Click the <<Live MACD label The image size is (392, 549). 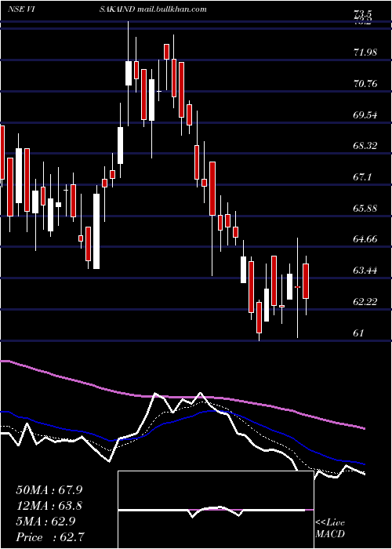tap(330, 529)
